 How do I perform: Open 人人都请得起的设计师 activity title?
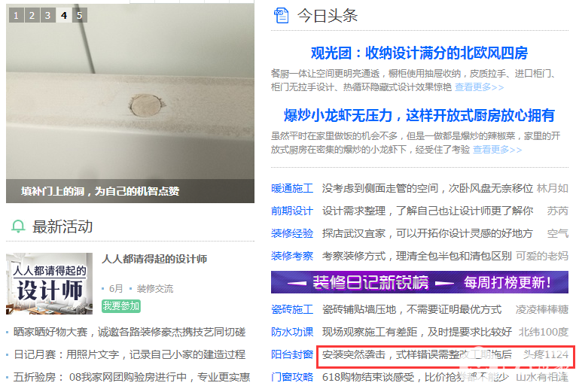(x=154, y=259)
